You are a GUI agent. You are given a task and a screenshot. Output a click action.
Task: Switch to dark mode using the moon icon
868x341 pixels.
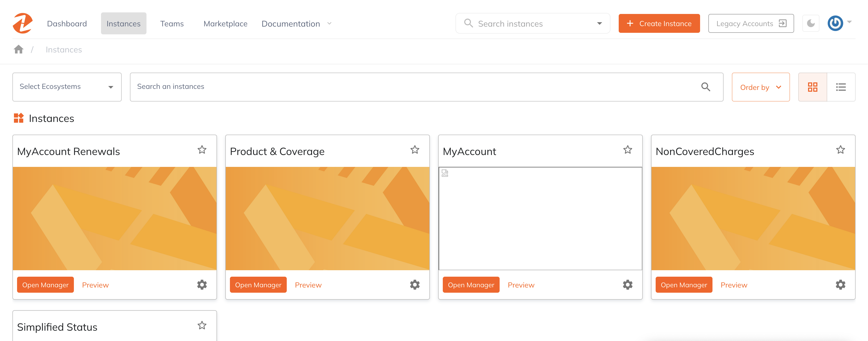tap(811, 23)
